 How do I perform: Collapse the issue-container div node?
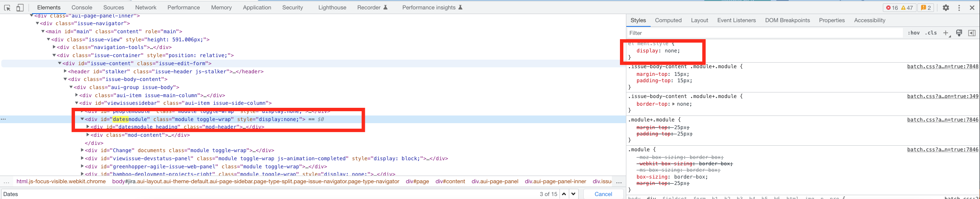tap(54, 55)
